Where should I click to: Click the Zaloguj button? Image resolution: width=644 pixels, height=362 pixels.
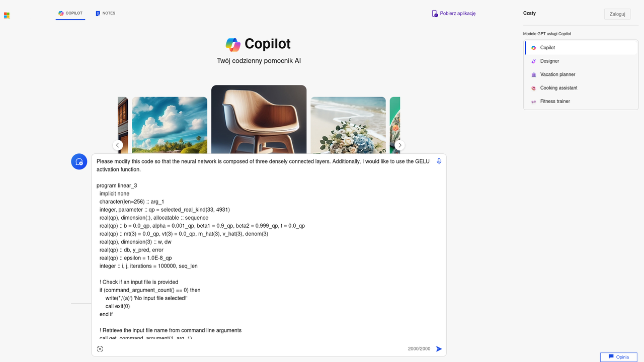(617, 14)
